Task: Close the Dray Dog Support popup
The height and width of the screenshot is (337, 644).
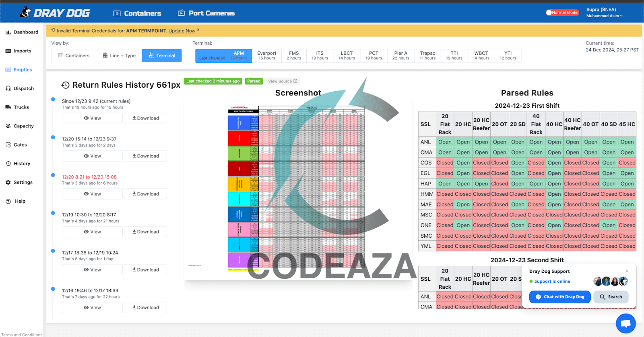Action: tap(627, 271)
